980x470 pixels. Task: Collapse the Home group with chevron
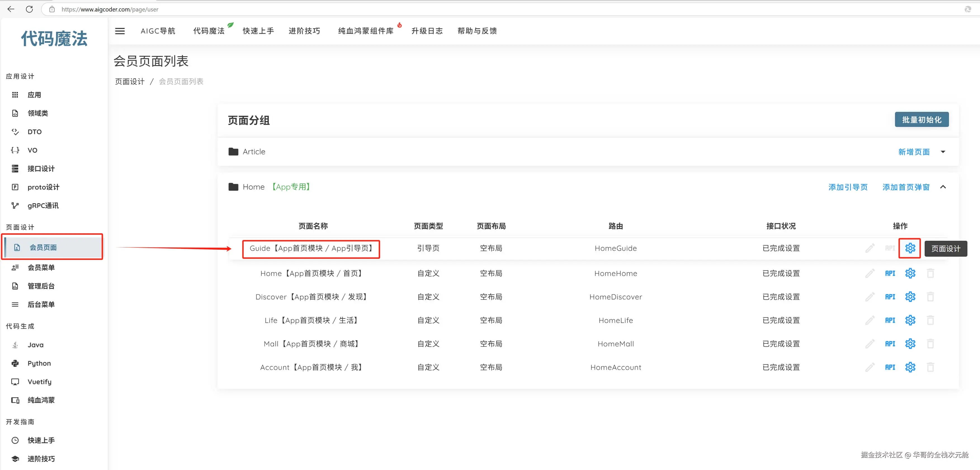coord(943,187)
